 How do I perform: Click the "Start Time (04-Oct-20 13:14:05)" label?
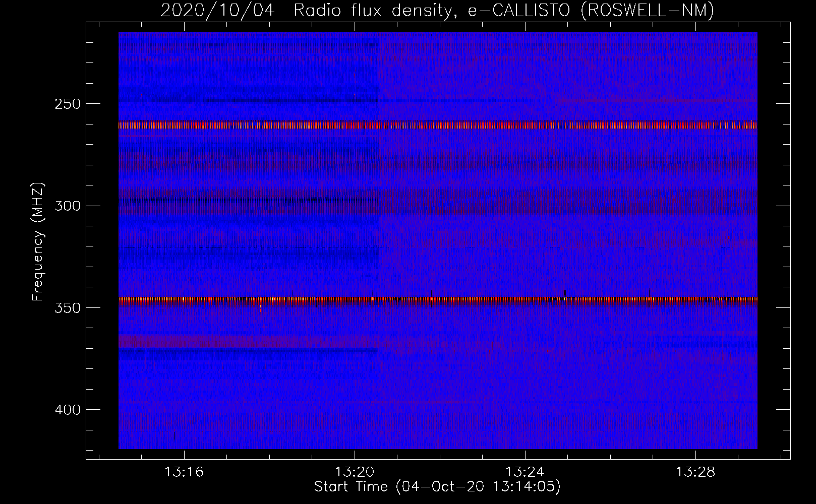point(437,487)
